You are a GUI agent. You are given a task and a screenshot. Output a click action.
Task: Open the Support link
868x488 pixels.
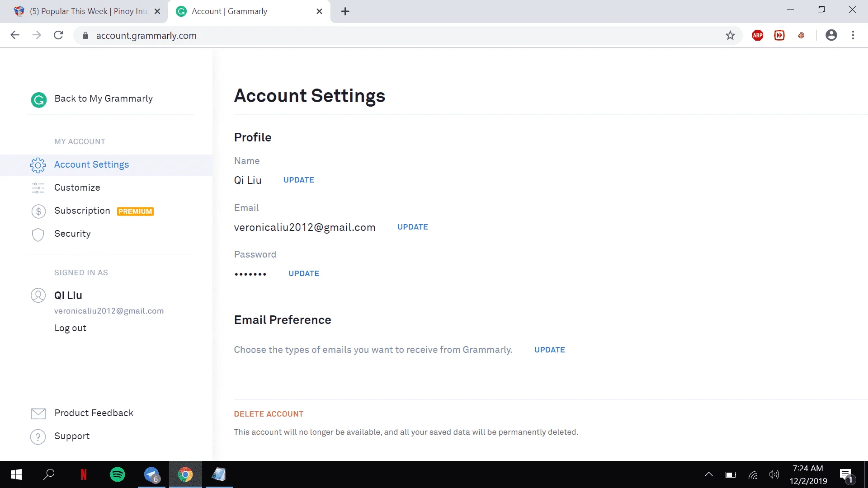click(72, 436)
